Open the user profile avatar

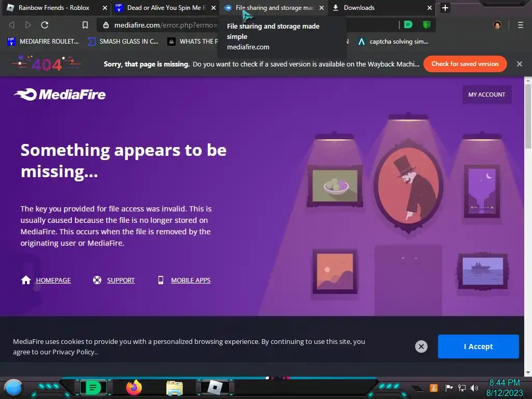(497, 25)
